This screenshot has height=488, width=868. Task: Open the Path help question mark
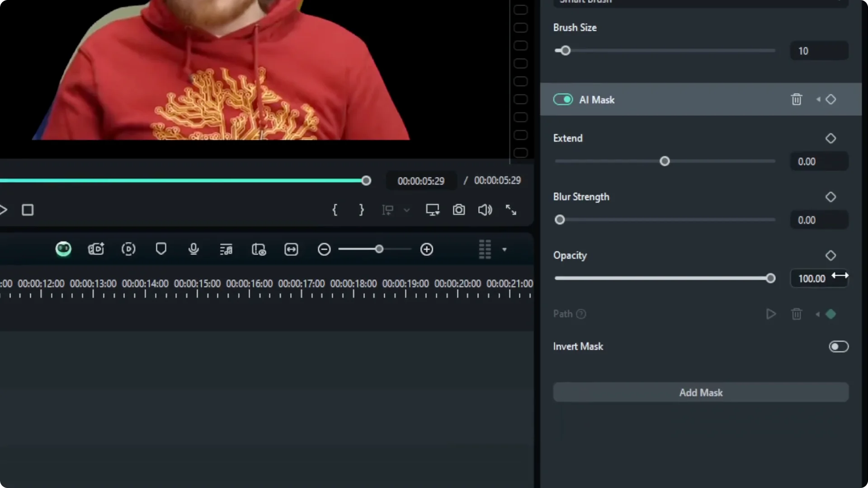[581, 314]
